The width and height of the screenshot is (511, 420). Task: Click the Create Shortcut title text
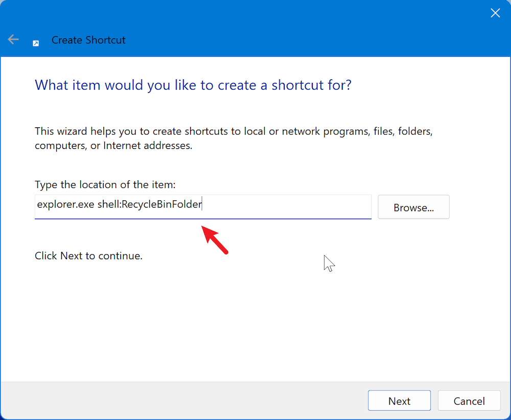(88, 40)
